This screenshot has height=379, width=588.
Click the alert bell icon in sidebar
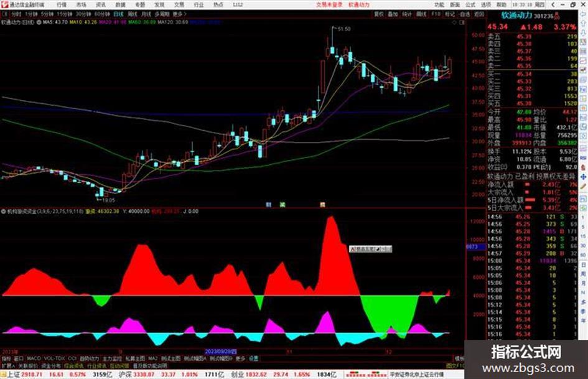[x=583, y=167]
